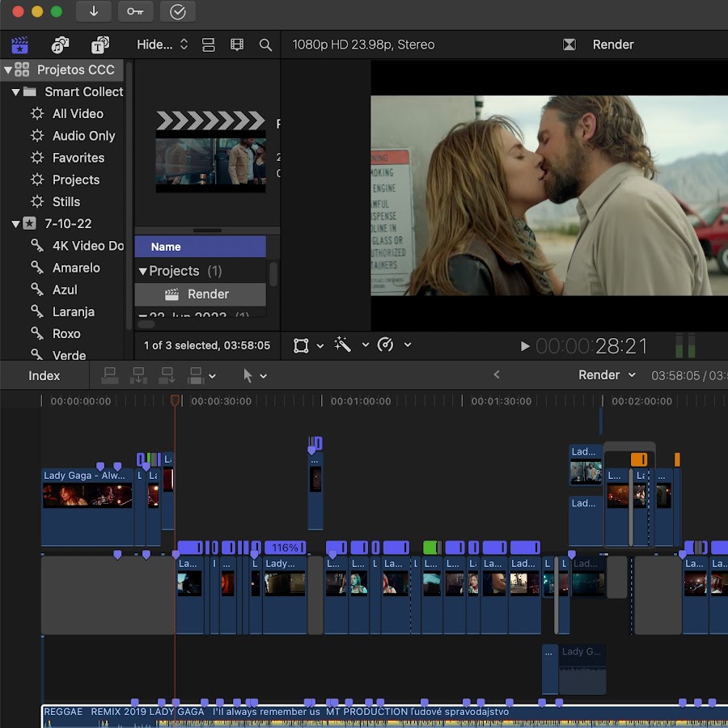Open the Background Tasks checkmark button
Viewport: 728px width, 728px height.
(x=177, y=11)
